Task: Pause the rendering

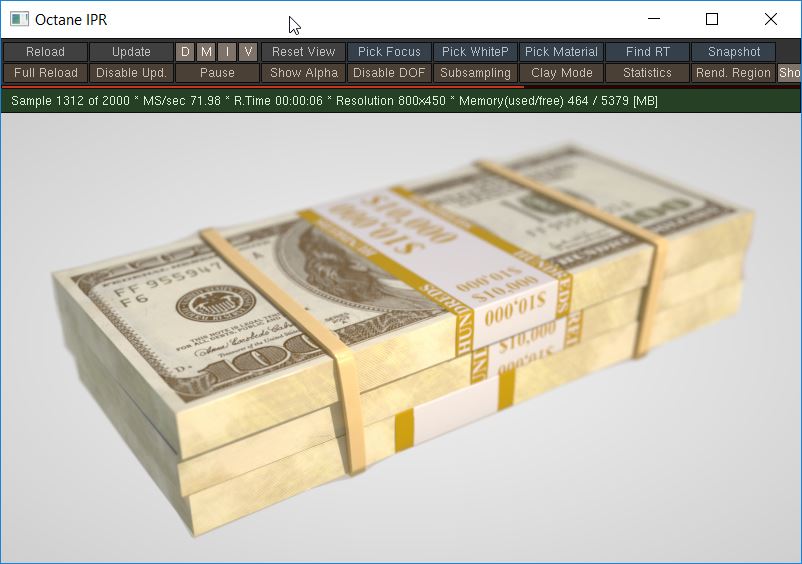Action: [x=217, y=73]
